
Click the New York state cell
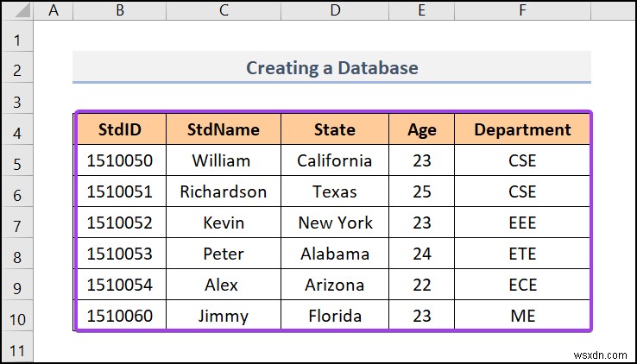tap(335, 223)
